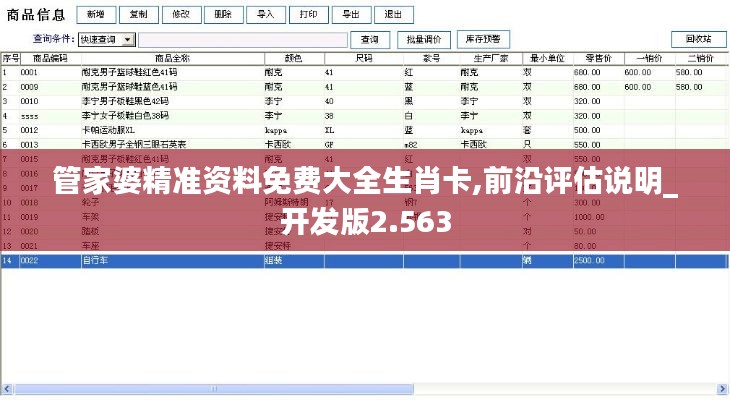Click the 导入 button

click(266, 15)
